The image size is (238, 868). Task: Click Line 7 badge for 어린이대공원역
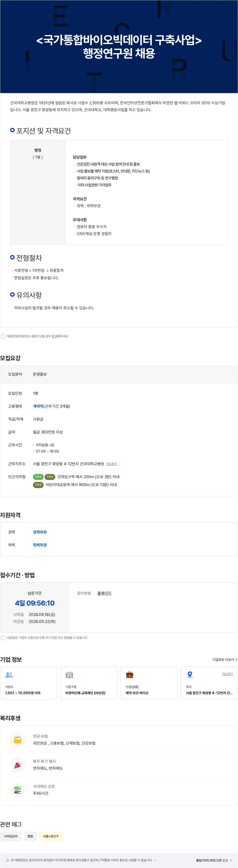[38, 485]
